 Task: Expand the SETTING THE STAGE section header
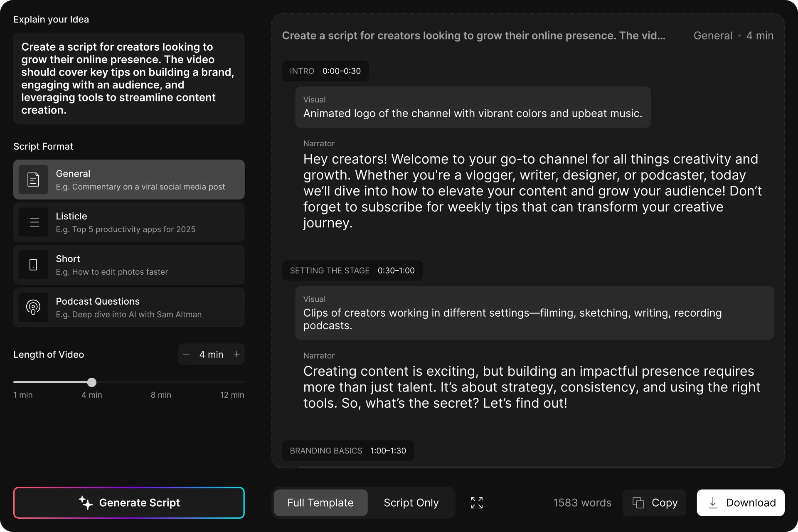click(x=352, y=270)
